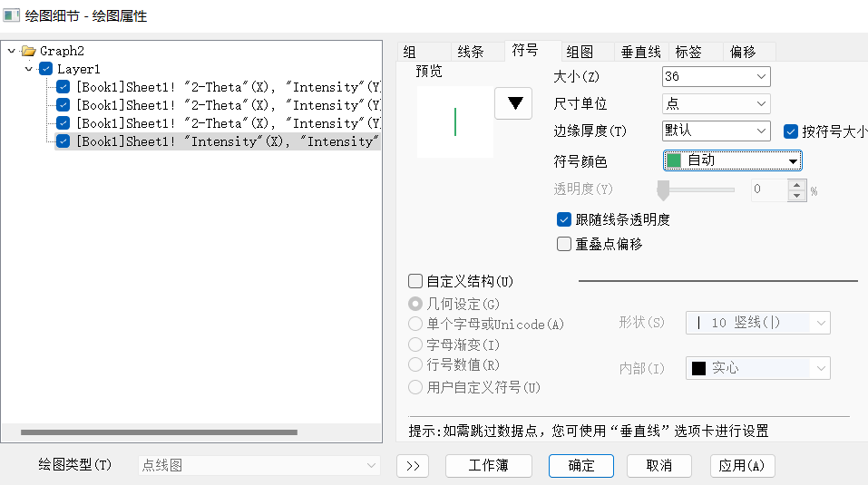This screenshot has width=868, height=485.
Task: Select 单个字母或Unicode(A) radio option
Action: click(415, 324)
